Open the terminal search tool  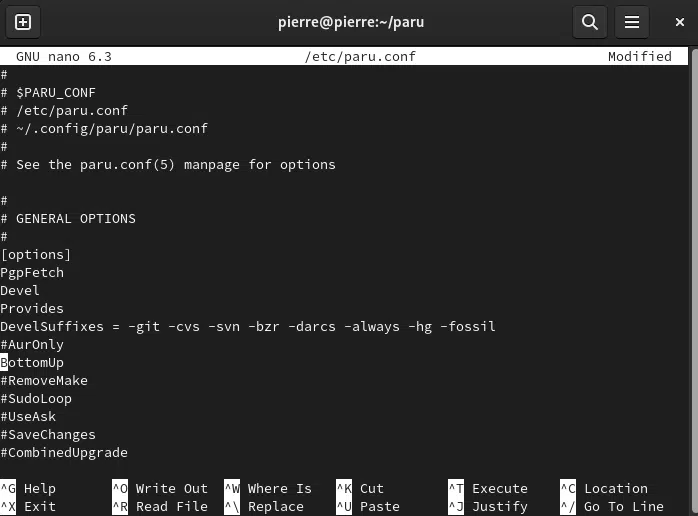click(590, 22)
